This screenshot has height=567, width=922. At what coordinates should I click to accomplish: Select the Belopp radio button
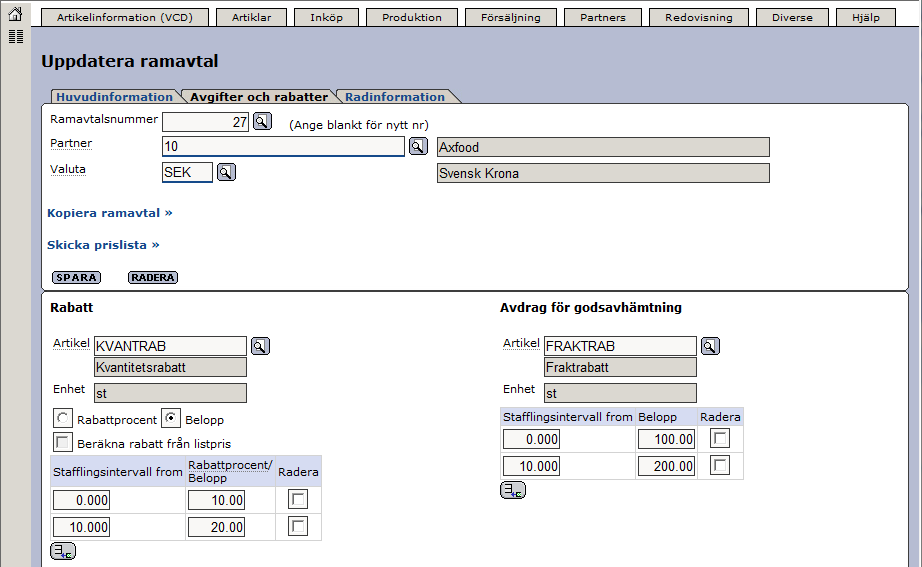coord(171,419)
